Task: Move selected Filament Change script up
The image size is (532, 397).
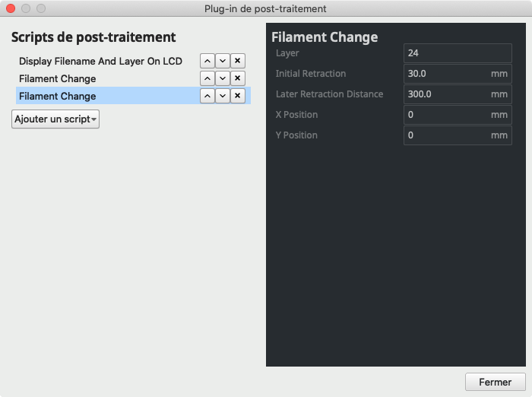Action: pos(207,96)
